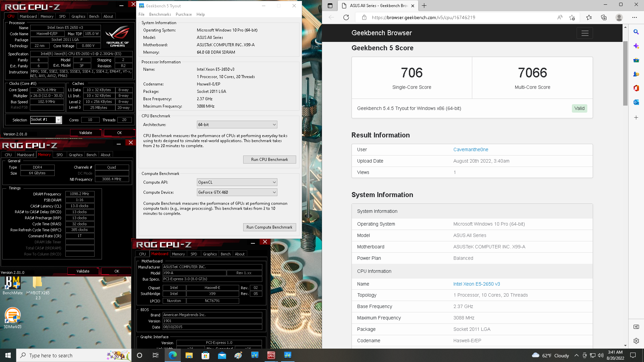
Task: Click the Edge address bar URL
Action: [423, 17]
